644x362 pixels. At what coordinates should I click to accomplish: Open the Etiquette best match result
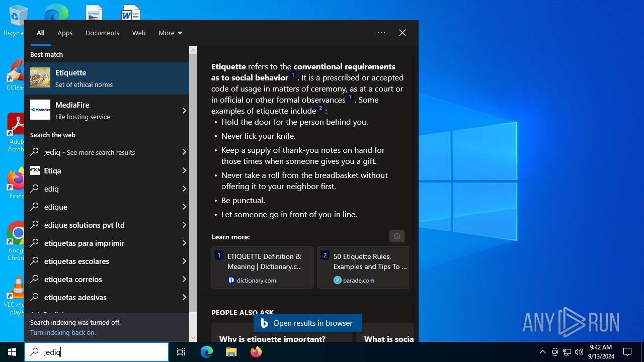107,78
